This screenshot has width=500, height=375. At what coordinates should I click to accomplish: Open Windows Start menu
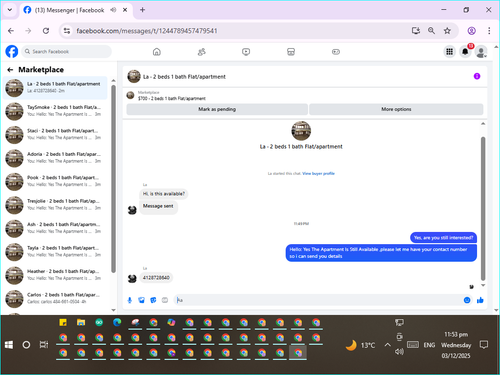pos(9,345)
